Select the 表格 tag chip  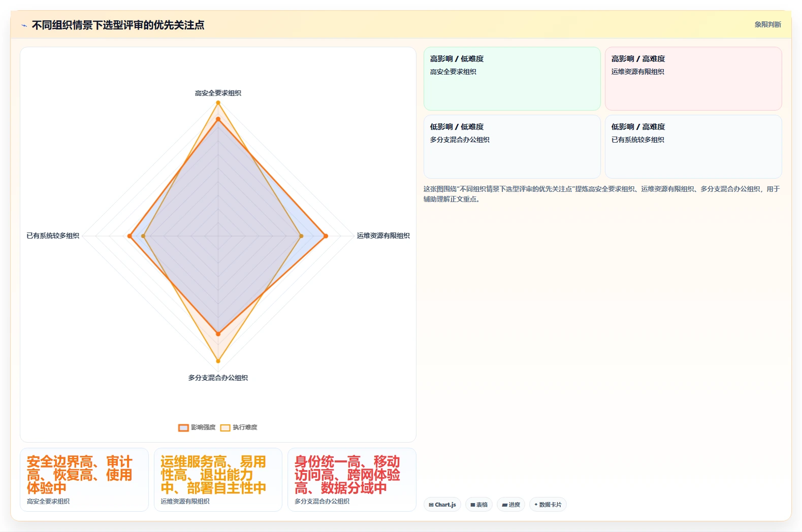479,505
